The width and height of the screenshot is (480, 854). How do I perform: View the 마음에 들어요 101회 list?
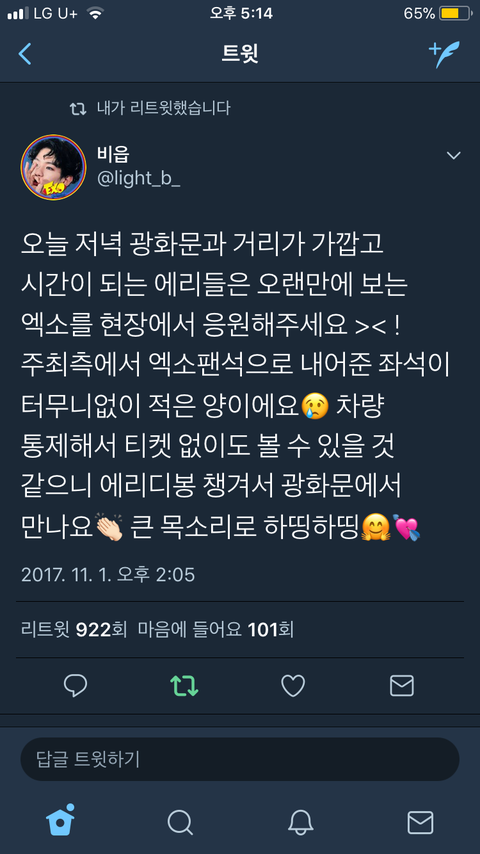216,630
